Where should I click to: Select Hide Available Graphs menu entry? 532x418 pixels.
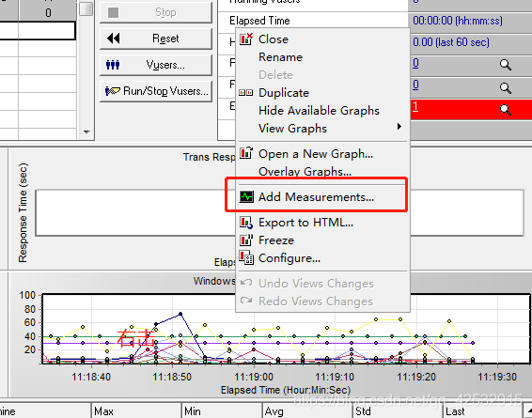coord(319,111)
